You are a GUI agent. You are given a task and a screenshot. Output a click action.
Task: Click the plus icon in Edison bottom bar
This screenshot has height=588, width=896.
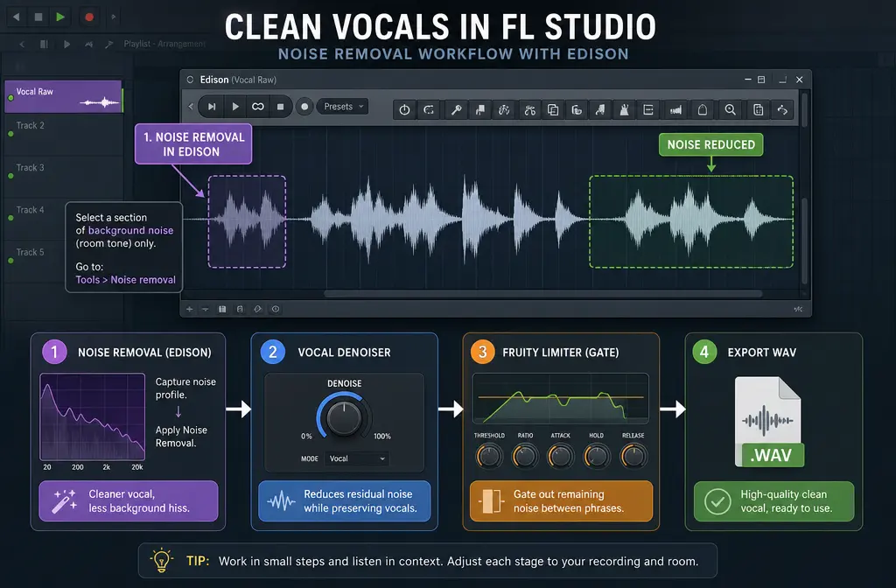189,309
